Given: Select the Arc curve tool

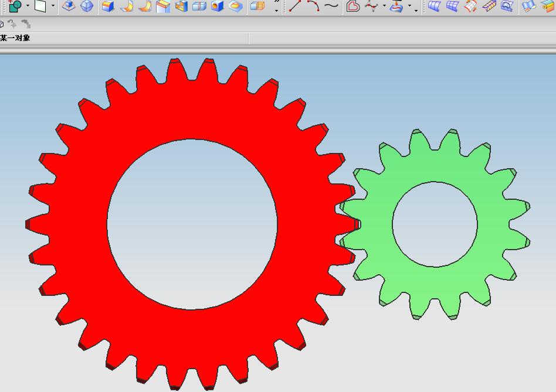Looking at the screenshot, I should point(313,6).
